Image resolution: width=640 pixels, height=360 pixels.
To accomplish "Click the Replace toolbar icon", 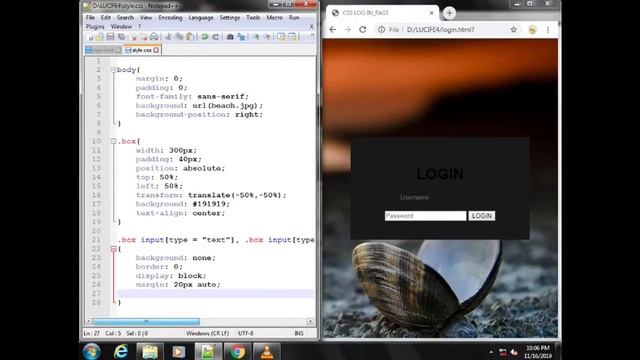I will (241, 37).
